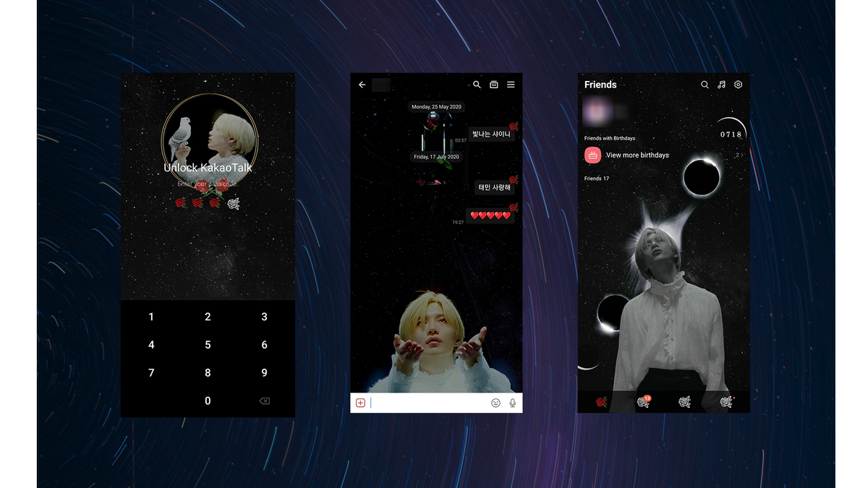868x488 pixels.
Task: Open the chat hamburger menu
Action: 511,85
